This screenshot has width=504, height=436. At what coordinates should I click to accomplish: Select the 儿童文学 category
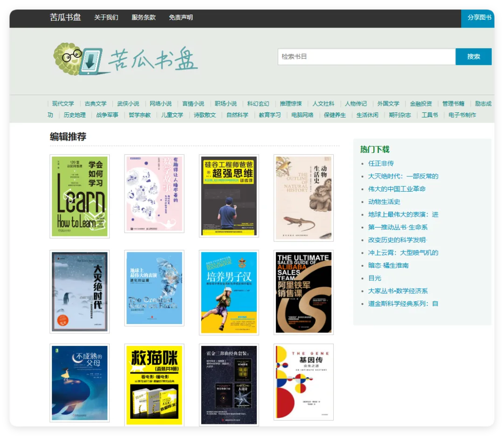click(x=172, y=115)
